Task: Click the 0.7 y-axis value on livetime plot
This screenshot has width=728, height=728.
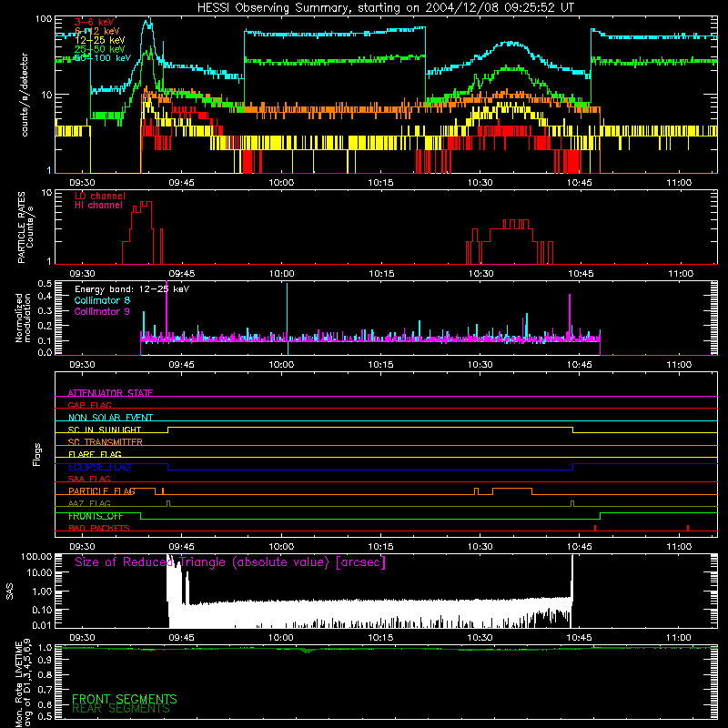Action: click(x=45, y=689)
